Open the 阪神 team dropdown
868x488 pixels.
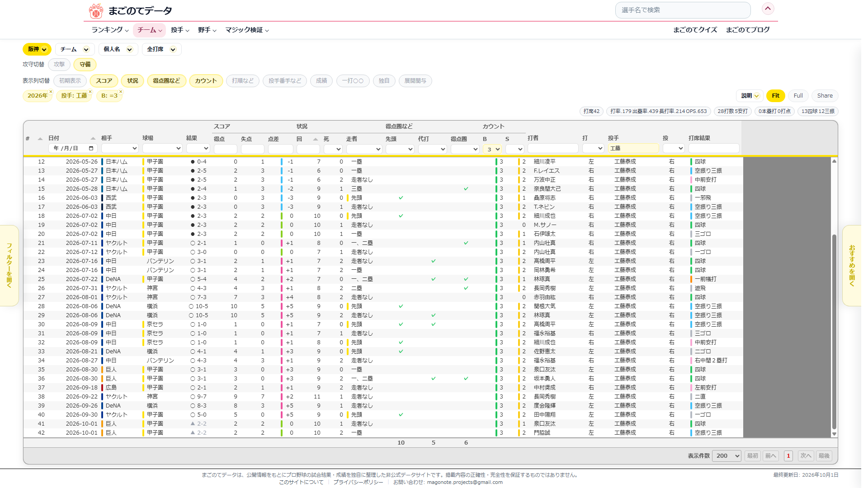coord(37,49)
